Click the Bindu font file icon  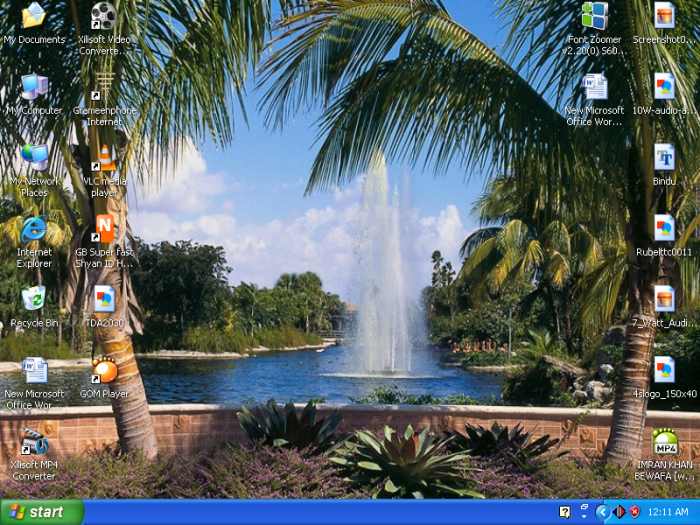click(664, 158)
